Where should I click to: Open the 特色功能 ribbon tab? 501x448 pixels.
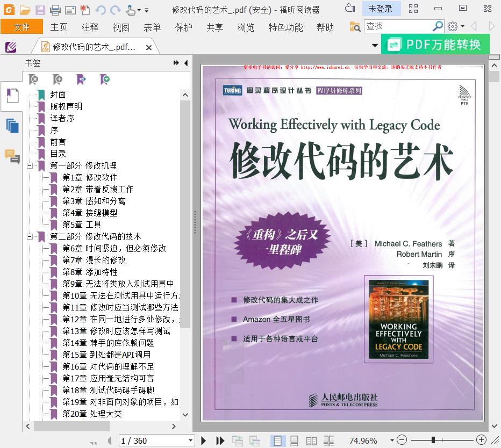click(x=285, y=27)
